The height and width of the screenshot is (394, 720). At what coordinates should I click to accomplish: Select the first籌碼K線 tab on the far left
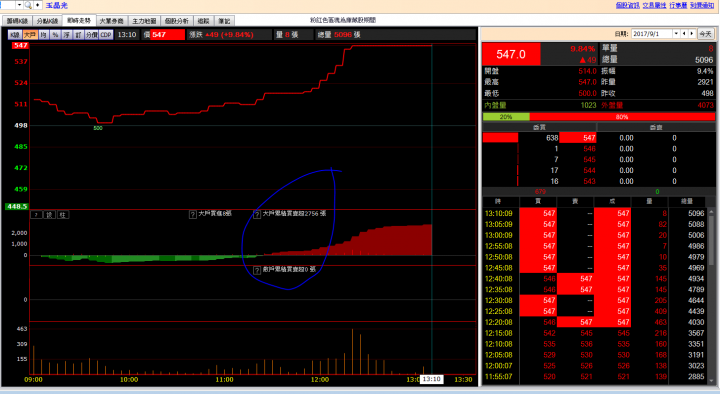17,21
